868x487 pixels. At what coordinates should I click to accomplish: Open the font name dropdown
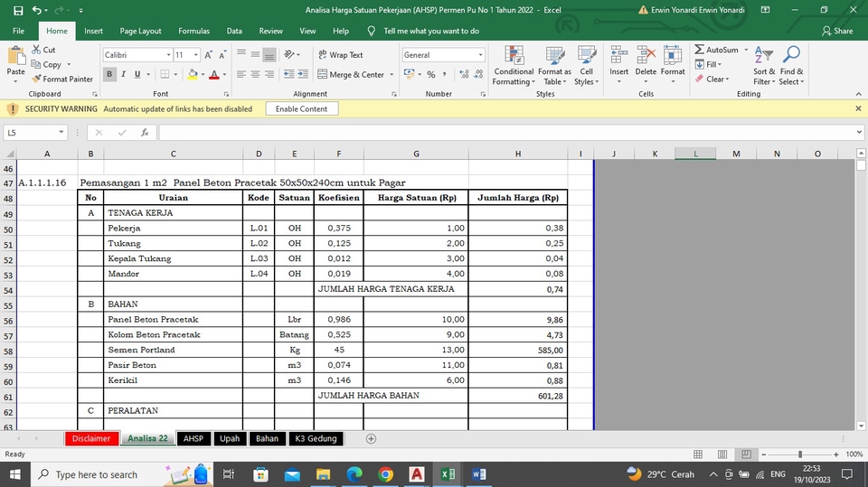(168, 55)
